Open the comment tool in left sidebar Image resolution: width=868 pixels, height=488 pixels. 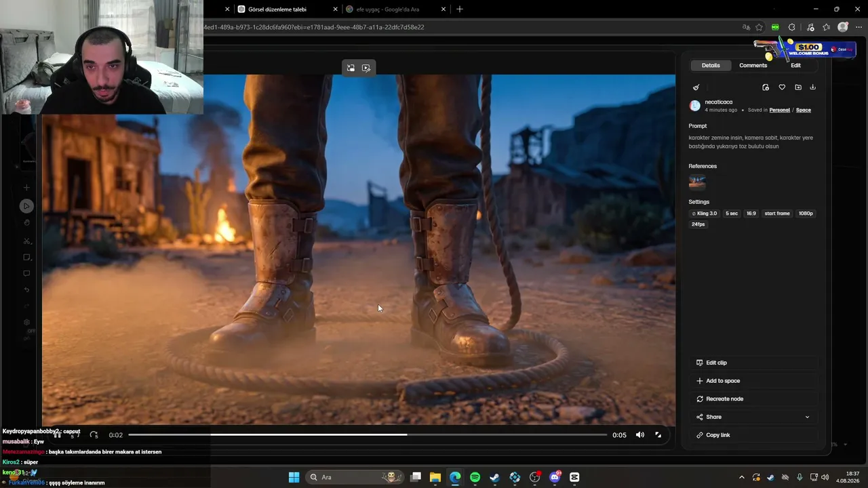click(x=26, y=274)
